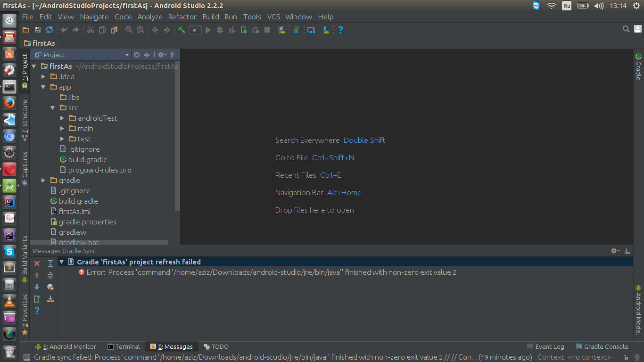Hide the Project panel with the pin icon
Viewport: 644px width, 362px height.
click(174, 55)
